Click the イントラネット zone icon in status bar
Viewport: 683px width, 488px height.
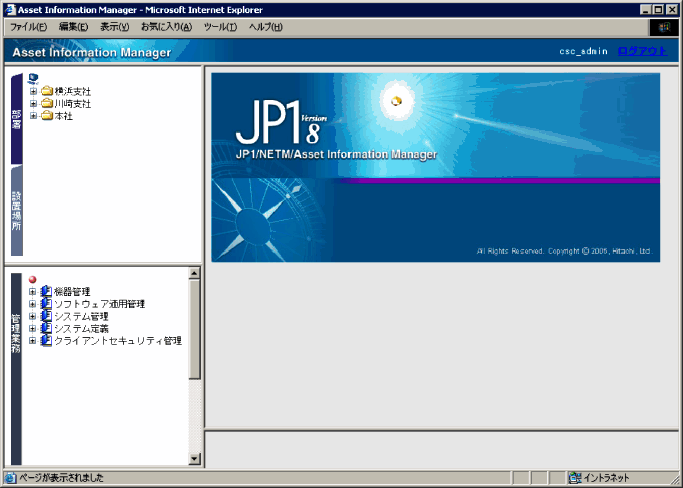(575, 478)
